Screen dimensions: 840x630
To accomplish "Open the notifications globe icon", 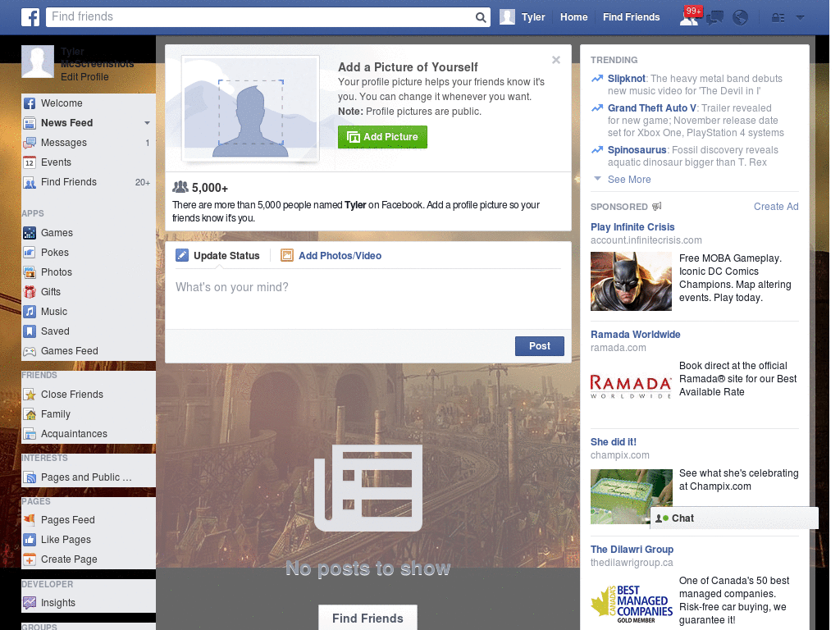I will pyautogui.click(x=740, y=18).
